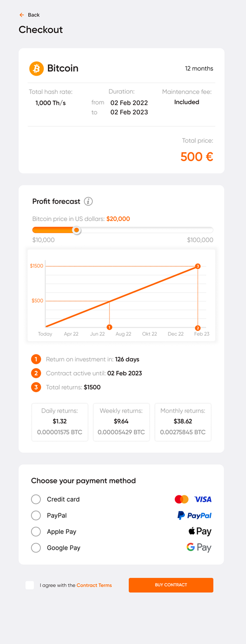The width and height of the screenshot is (246, 644).
Task: Choose the Google Pay radio option
Action: (36, 548)
